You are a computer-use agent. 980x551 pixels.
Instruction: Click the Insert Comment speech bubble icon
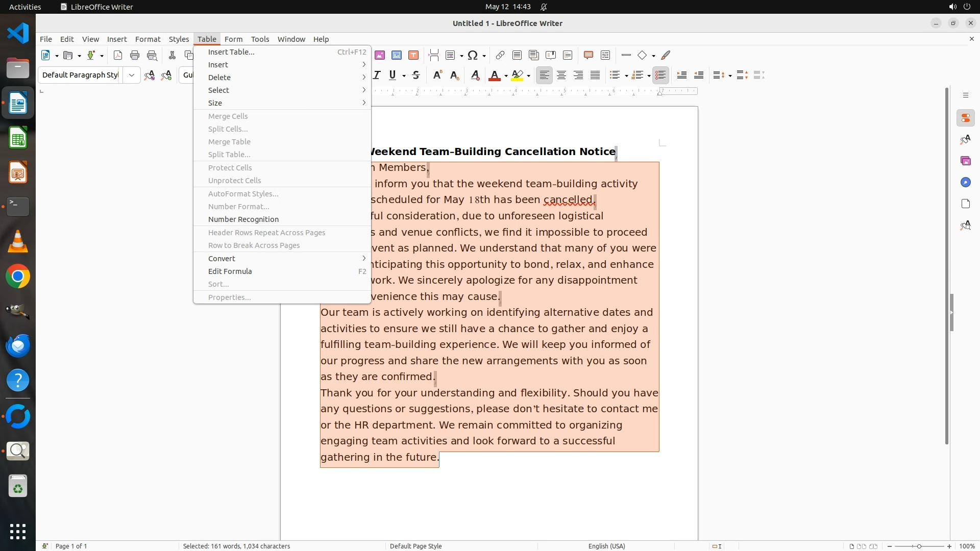coord(588,55)
